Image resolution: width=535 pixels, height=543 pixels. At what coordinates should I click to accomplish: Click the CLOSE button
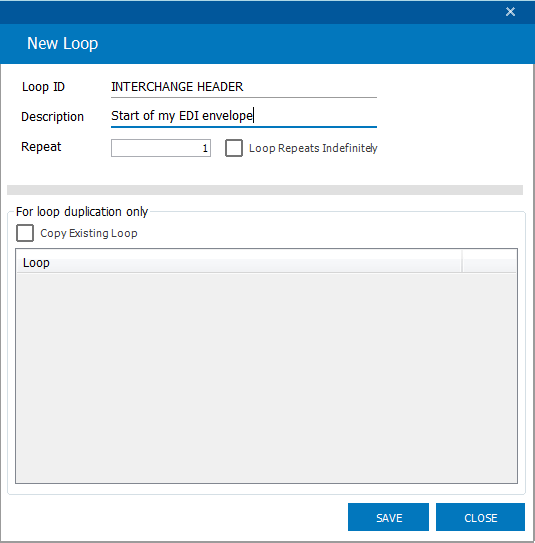tap(480, 517)
